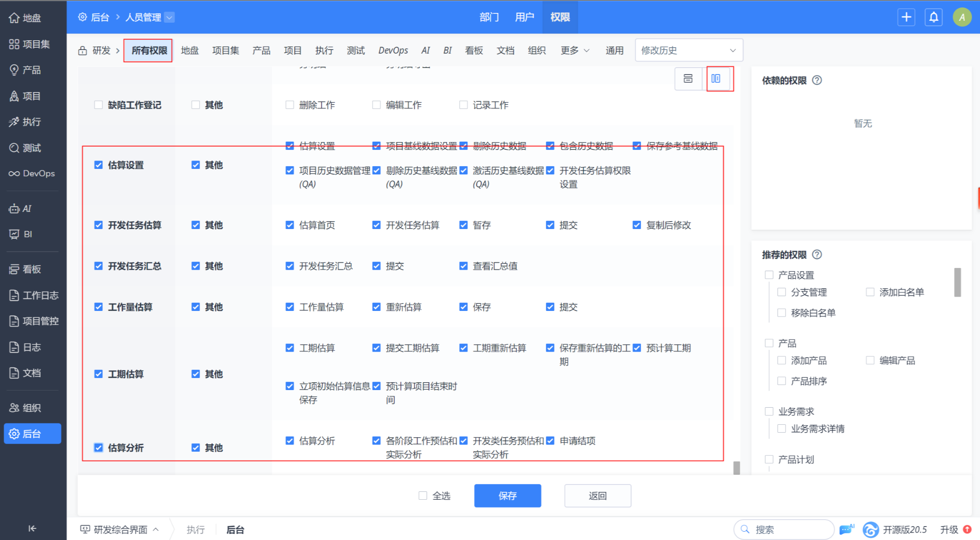Uncheck the 估算首页 checkbox
Viewport: 980px width, 540px height.
(290, 225)
